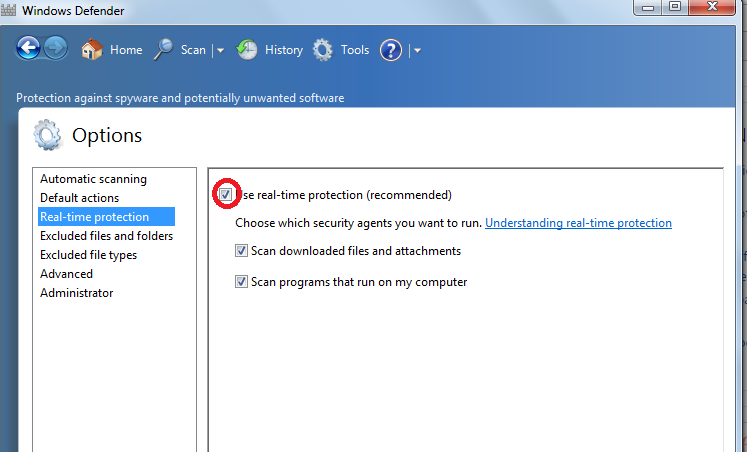
Task: Uncheck Use real-time protection checkbox
Action: [225, 194]
